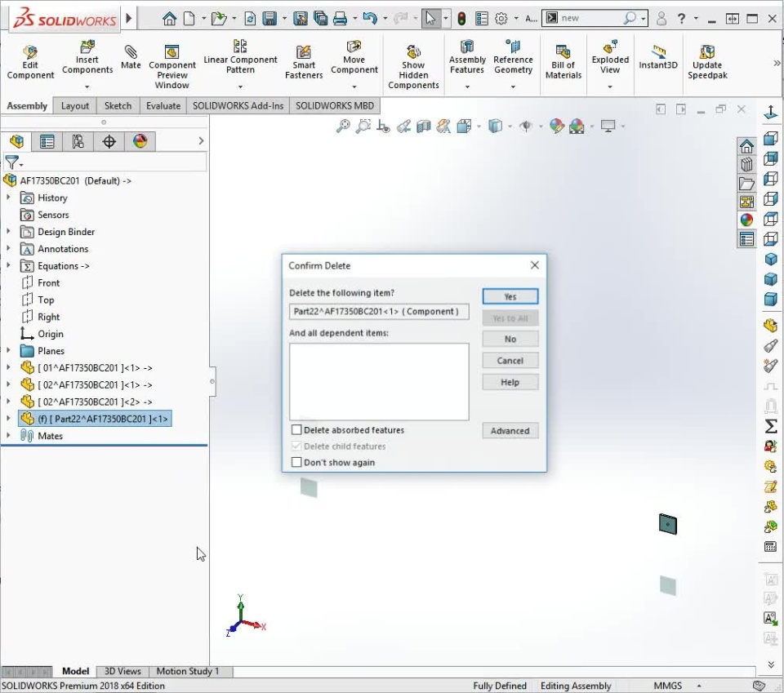
Task: Open Assembly Features tool
Action: click(467, 57)
